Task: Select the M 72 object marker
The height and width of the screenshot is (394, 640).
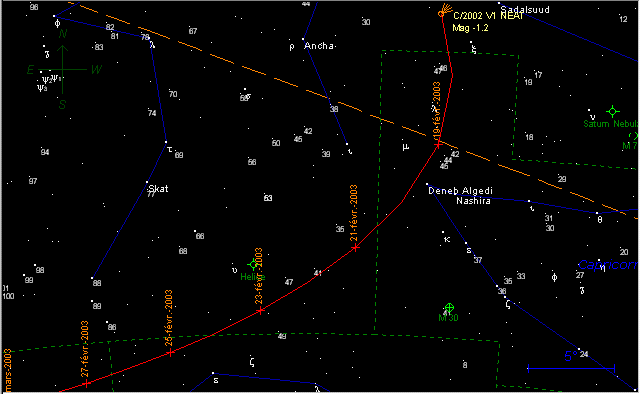Action: pyautogui.click(x=635, y=136)
